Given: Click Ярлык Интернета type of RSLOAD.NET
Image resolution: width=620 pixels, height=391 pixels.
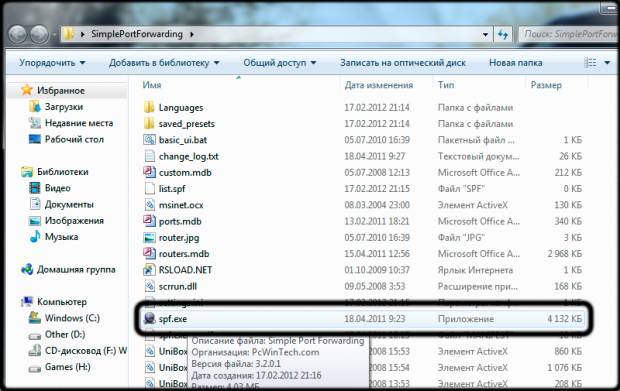Looking at the screenshot, I should tap(475, 270).
